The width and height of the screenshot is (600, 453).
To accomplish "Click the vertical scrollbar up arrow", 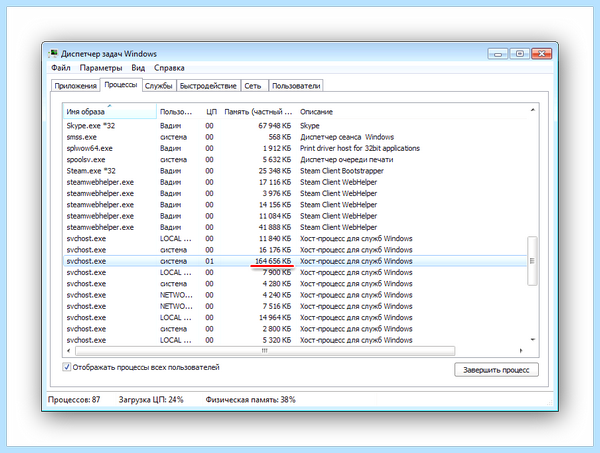I will (533, 110).
